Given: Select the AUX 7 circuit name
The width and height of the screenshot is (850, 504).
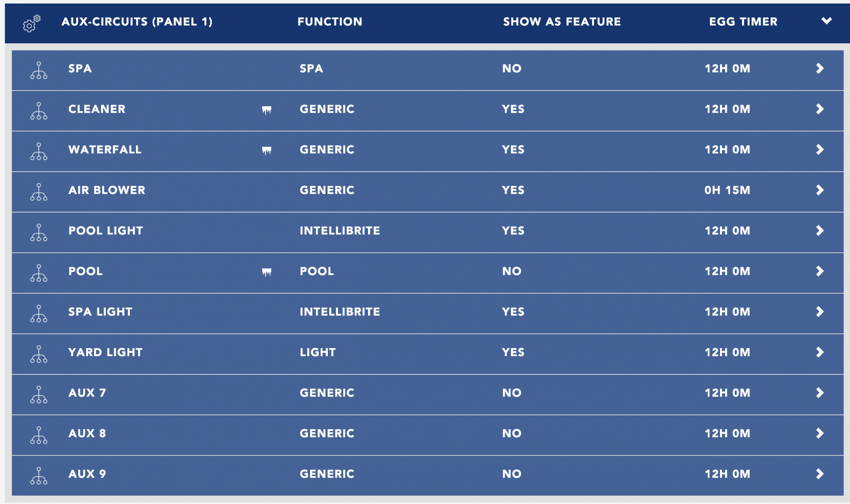Looking at the screenshot, I should 87,393.
